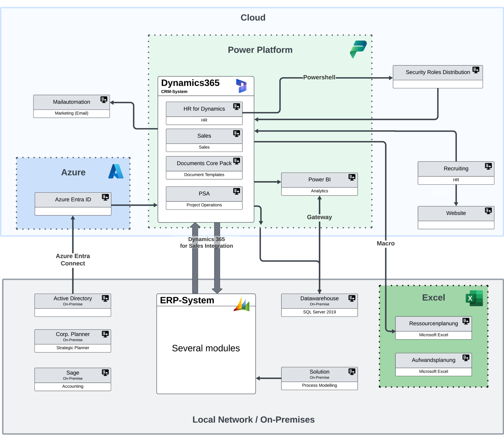504x437 pixels.
Task: Click 'On-Premise' under Active Directory
Action: (73, 304)
